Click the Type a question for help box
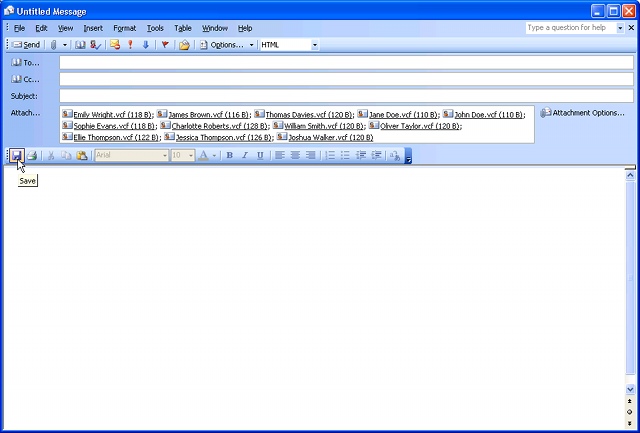Image resolution: width=640 pixels, height=433 pixels. point(571,28)
